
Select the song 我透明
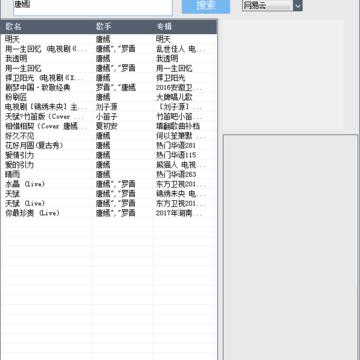coord(16,58)
